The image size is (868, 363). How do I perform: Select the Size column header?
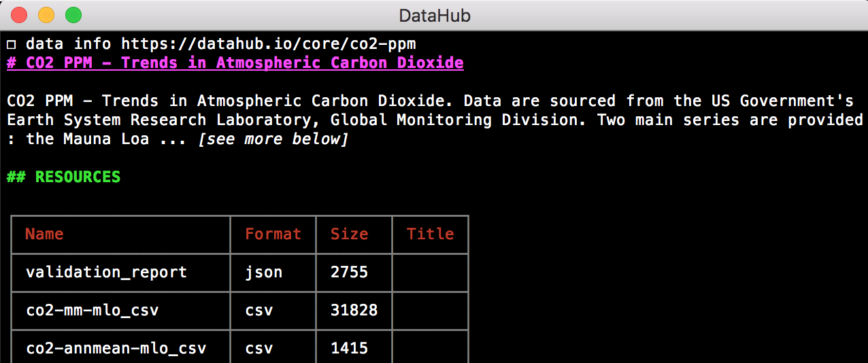coord(349,234)
